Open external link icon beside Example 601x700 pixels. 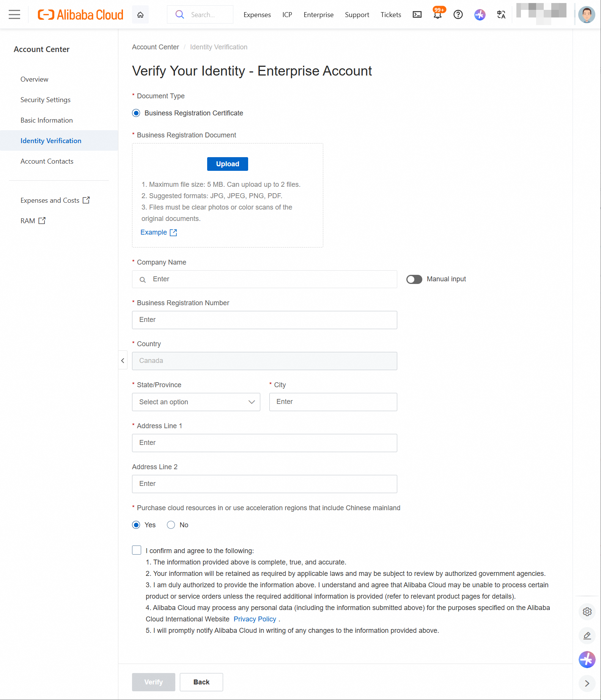coord(173,232)
